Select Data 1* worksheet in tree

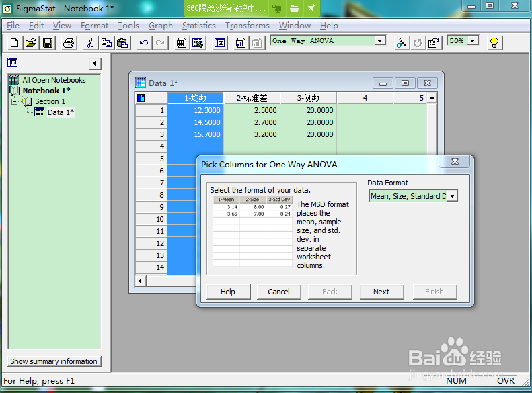61,112
